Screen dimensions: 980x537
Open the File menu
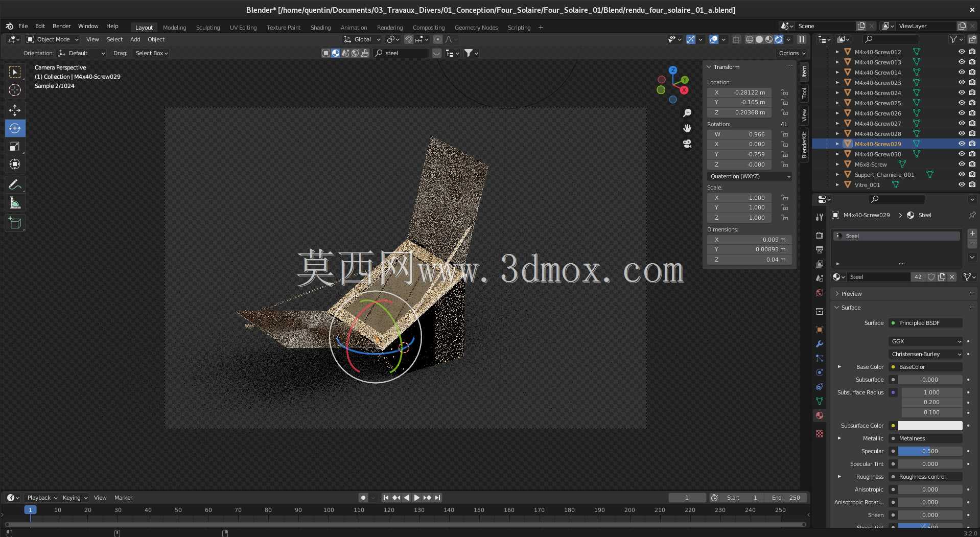tap(23, 26)
